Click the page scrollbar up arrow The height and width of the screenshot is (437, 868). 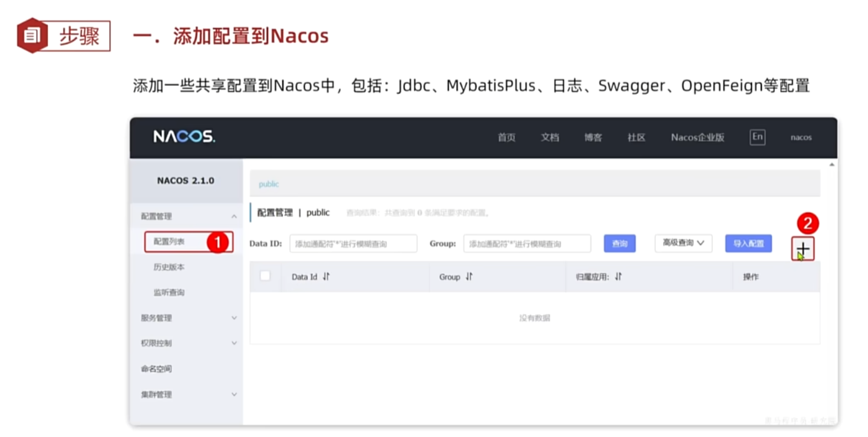[x=832, y=164]
